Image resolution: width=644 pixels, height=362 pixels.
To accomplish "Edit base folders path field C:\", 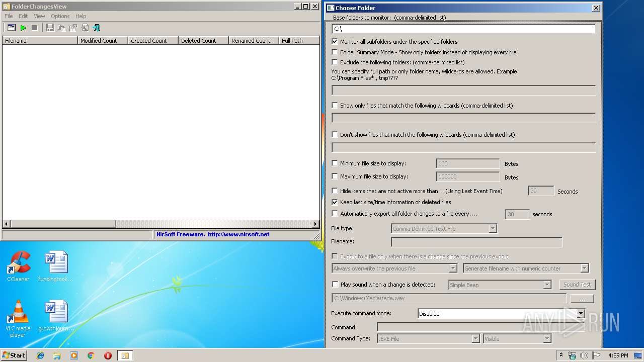I will 463,29.
